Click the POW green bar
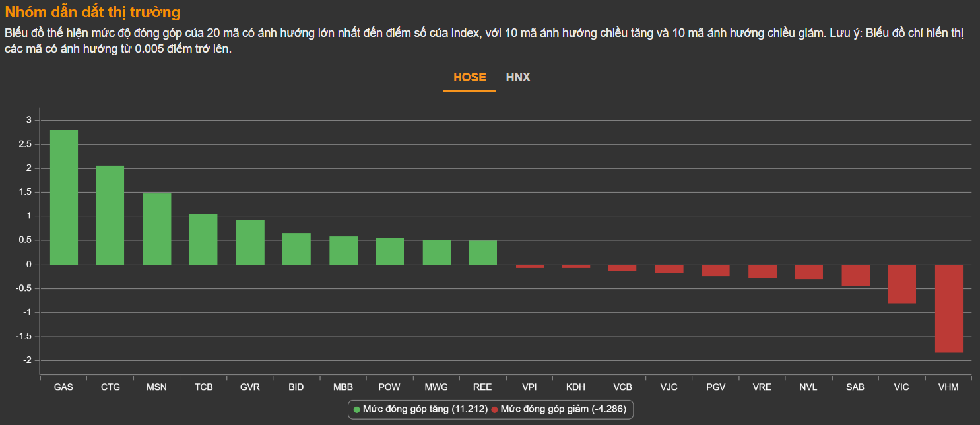Image resolution: width=980 pixels, height=425 pixels. 389,251
